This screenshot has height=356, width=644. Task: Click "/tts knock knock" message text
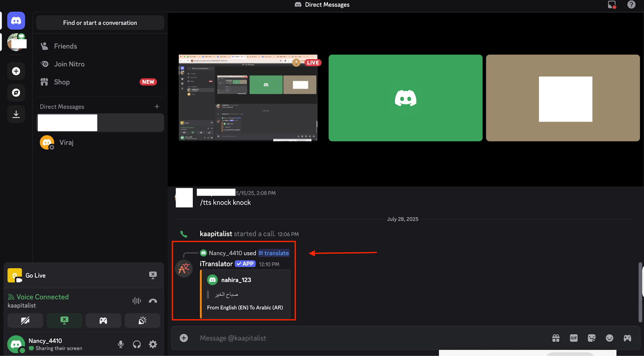(x=225, y=203)
